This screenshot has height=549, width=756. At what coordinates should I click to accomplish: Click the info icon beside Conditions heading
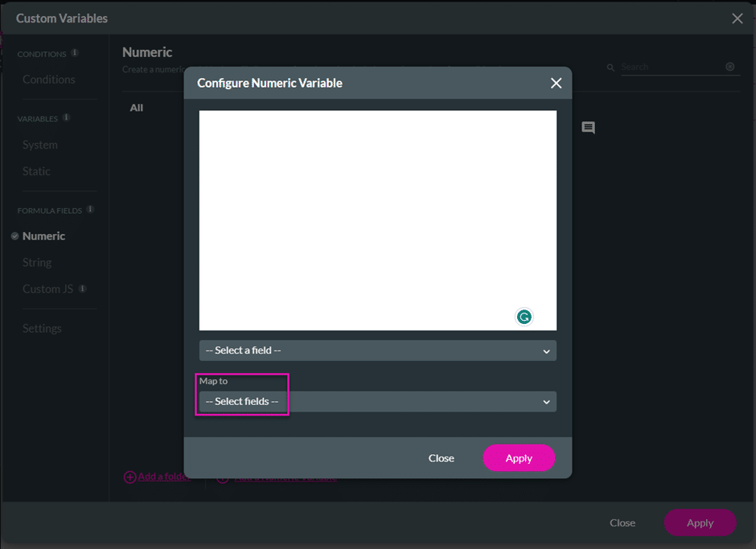point(75,53)
